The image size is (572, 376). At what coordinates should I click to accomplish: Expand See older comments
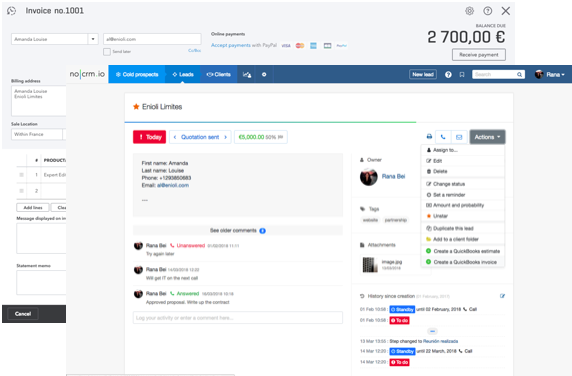[x=237, y=230]
